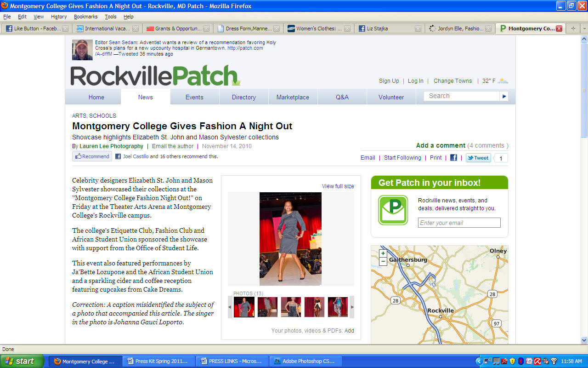Click the Print link

tap(436, 158)
